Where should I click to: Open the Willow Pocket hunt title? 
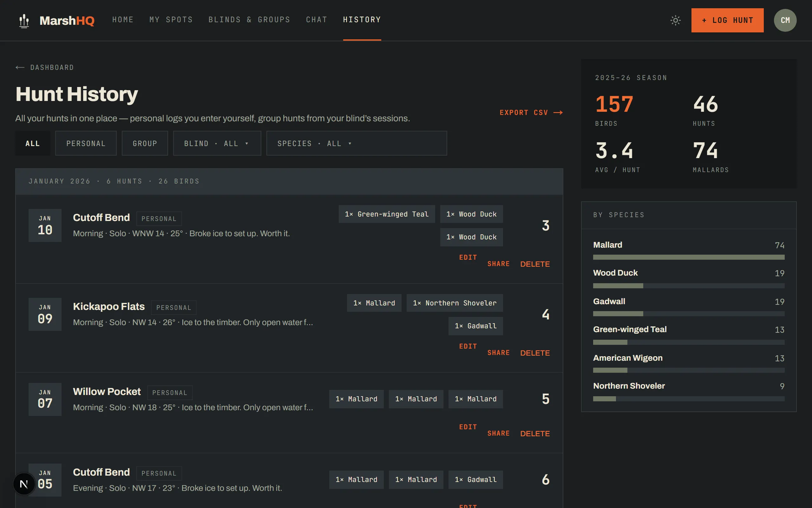pos(107,392)
